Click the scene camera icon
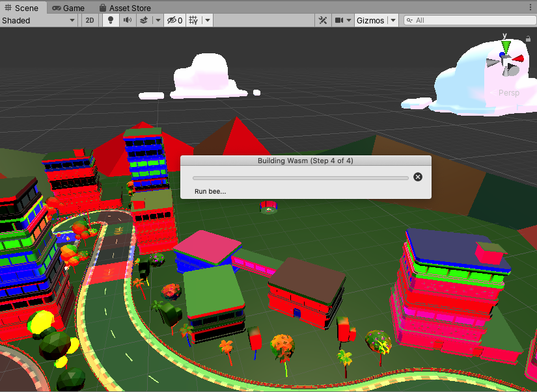 [338, 20]
